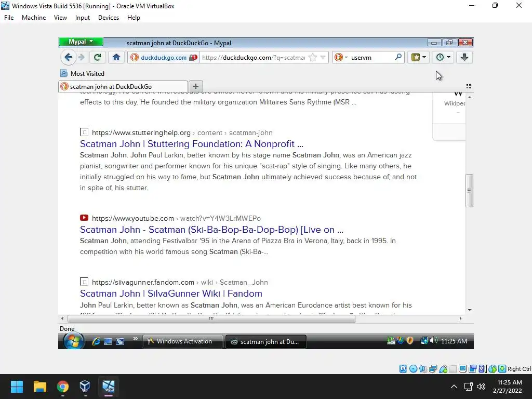Click 'scatman john at Du...' taskbar button
Screen dimensions: 532x399
pyautogui.click(x=265, y=342)
